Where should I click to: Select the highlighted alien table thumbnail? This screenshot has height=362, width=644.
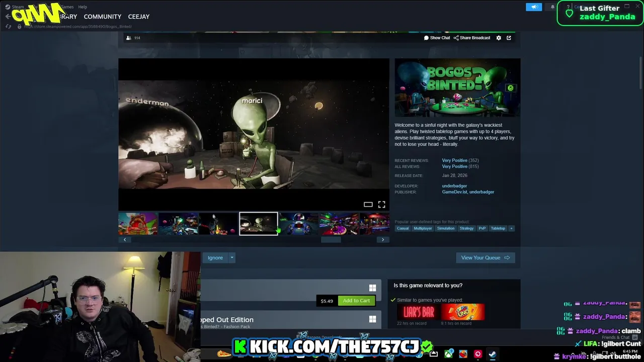point(259,224)
